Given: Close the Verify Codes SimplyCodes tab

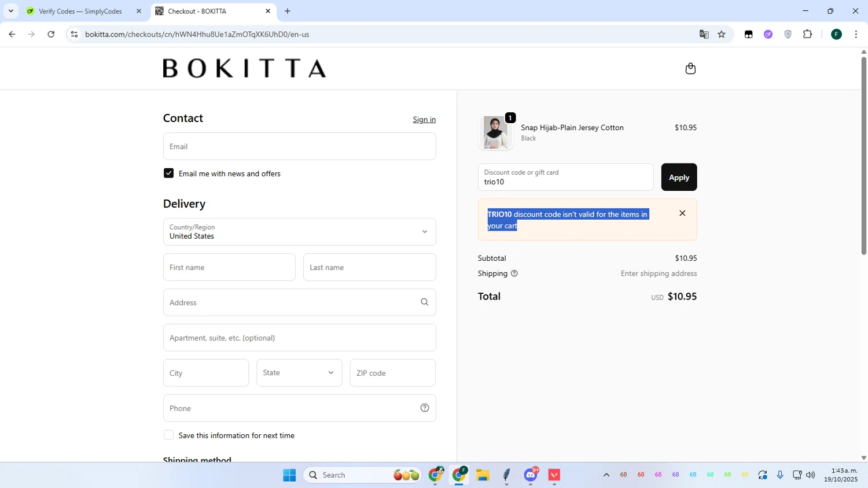Looking at the screenshot, I should [x=139, y=11].
